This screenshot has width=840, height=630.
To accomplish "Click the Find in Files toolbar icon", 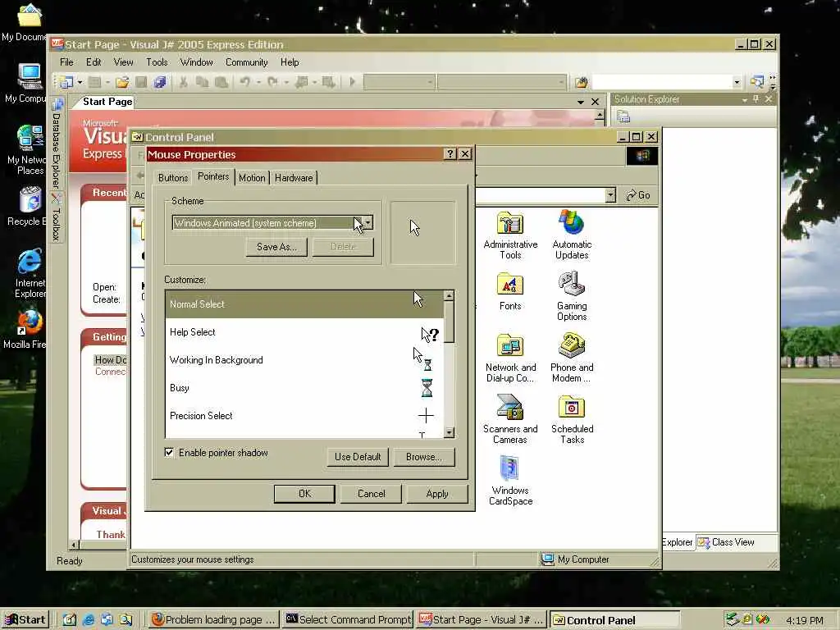I will (x=582, y=82).
